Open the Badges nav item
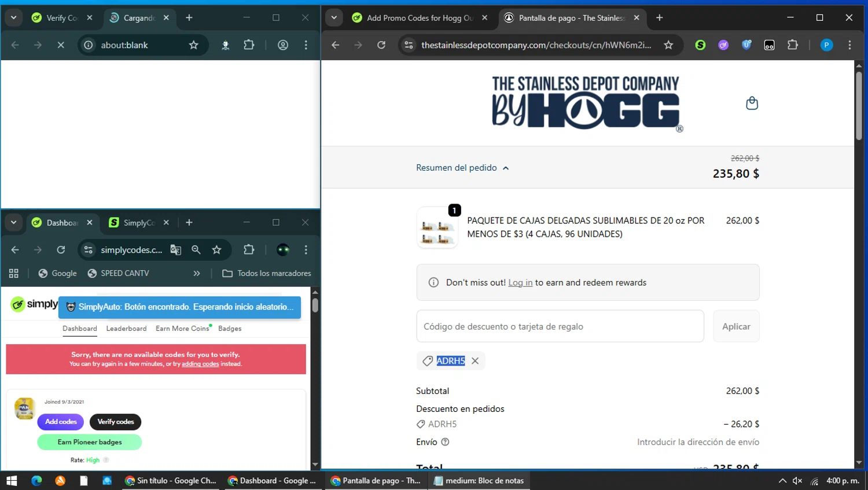The height and width of the screenshot is (490, 868). (230, 329)
